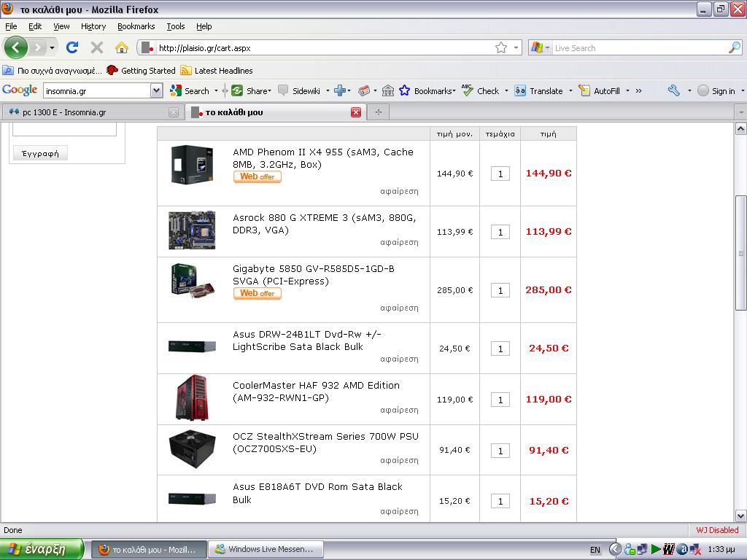This screenshot has height=560, width=747.
Task: Open the History menu
Action: [x=93, y=26]
